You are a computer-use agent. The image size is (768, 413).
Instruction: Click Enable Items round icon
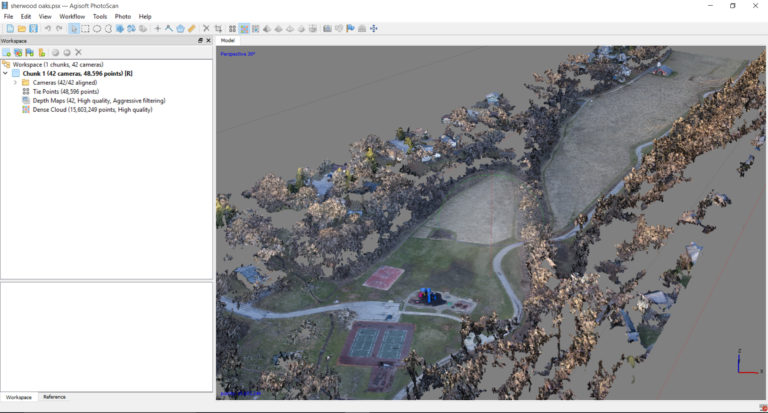(55, 52)
